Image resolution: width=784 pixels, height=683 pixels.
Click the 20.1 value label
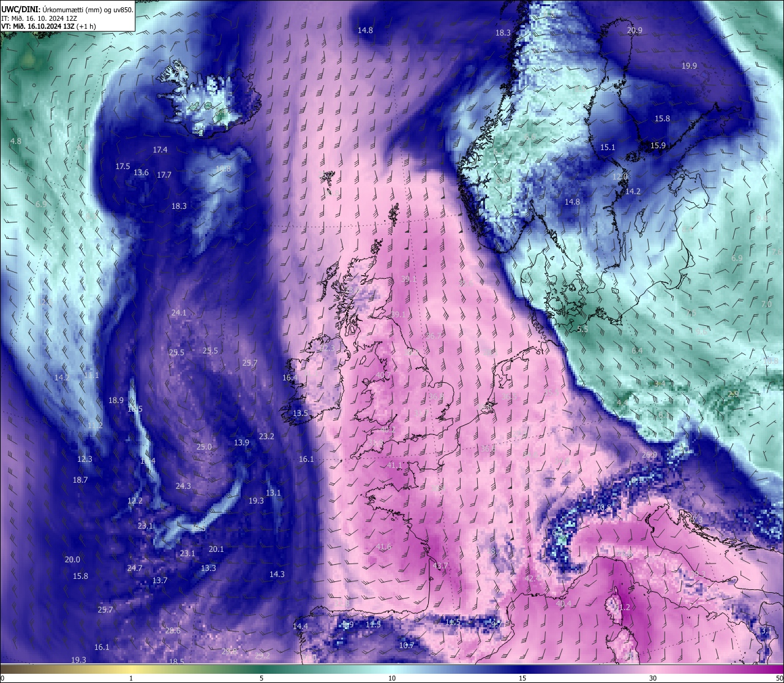[216, 549]
